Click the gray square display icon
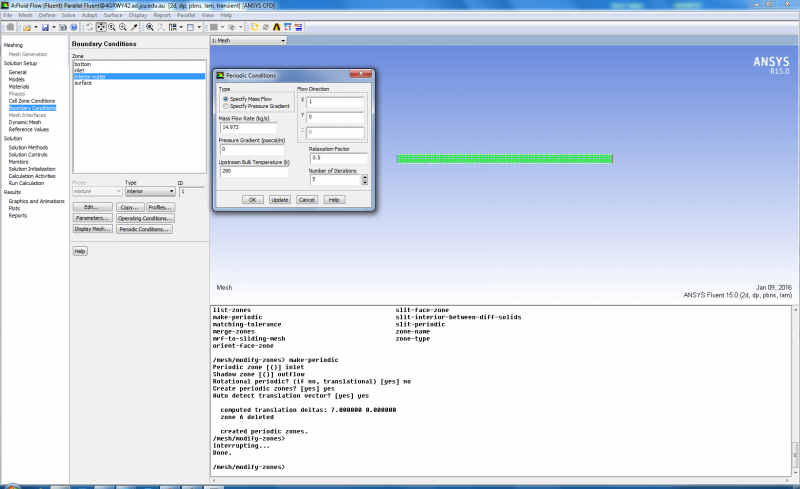The image size is (800, 489). 214,27
